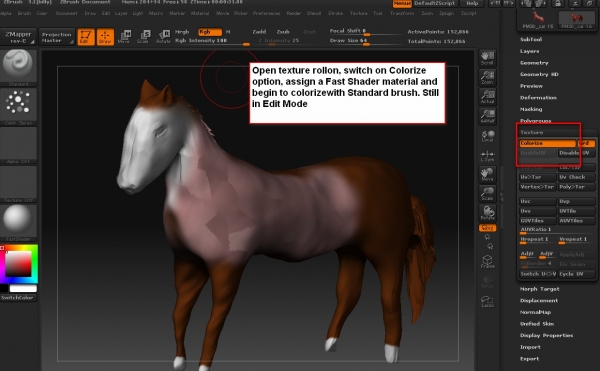Screen dimensions: 600x371
Task: Expand the Layers subpalette
Action: (530, 51)
